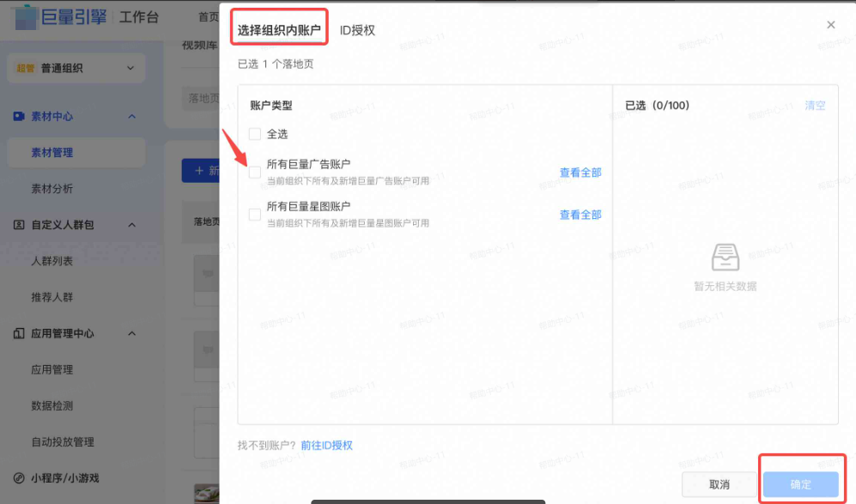Open 人群列表 in the sidebar
856x504 pixels.
pyautogui.click(x=52, y=261)
